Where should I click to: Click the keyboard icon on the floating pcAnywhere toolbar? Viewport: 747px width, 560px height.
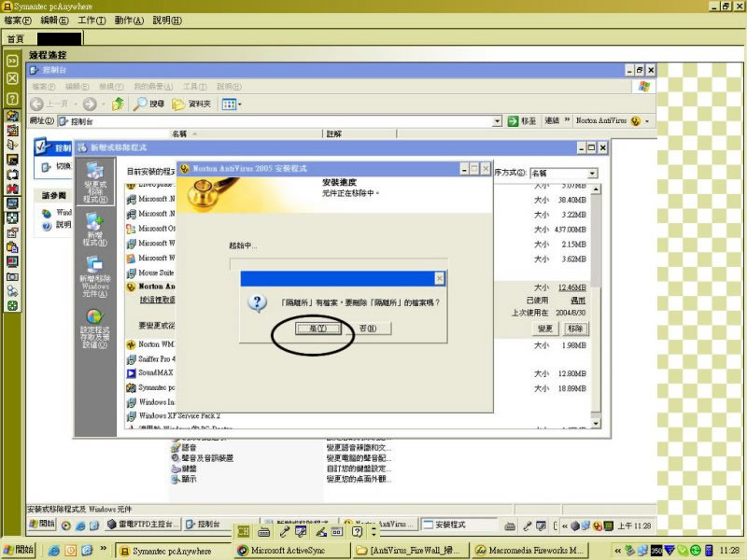[x=263, y=532]
